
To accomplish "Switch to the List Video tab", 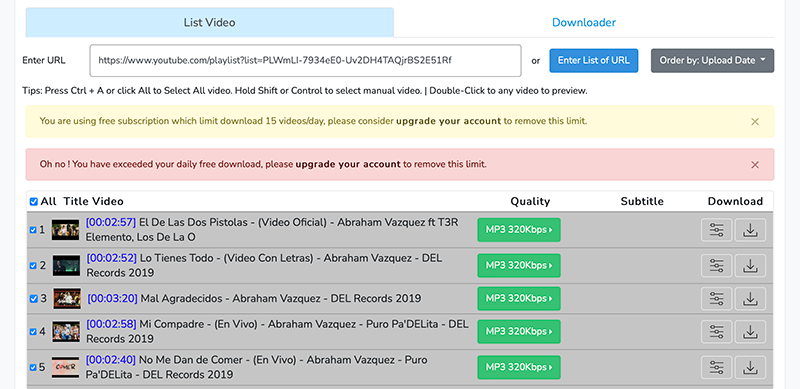I will [210, 22].
